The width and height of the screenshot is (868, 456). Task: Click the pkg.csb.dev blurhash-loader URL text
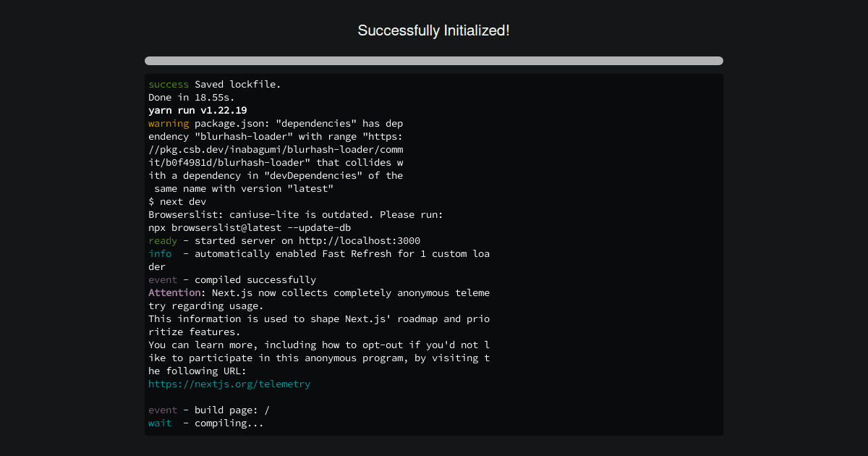(x=275, y=150)
